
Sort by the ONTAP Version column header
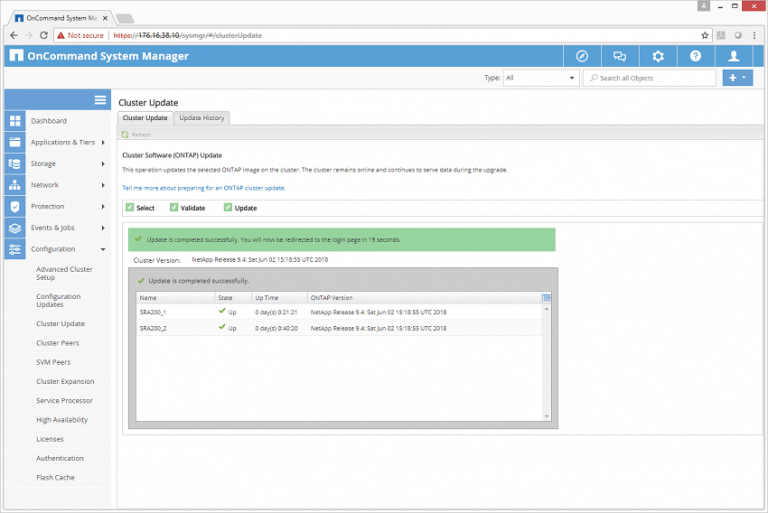click(x=424, y=298)
